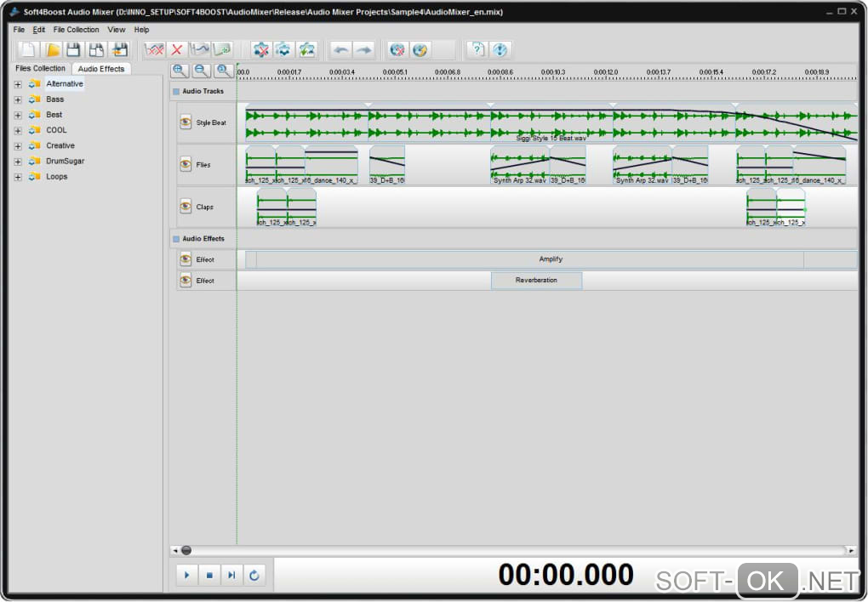
Task: Expand the COOL folder
Action: click(x=18, y=131)
